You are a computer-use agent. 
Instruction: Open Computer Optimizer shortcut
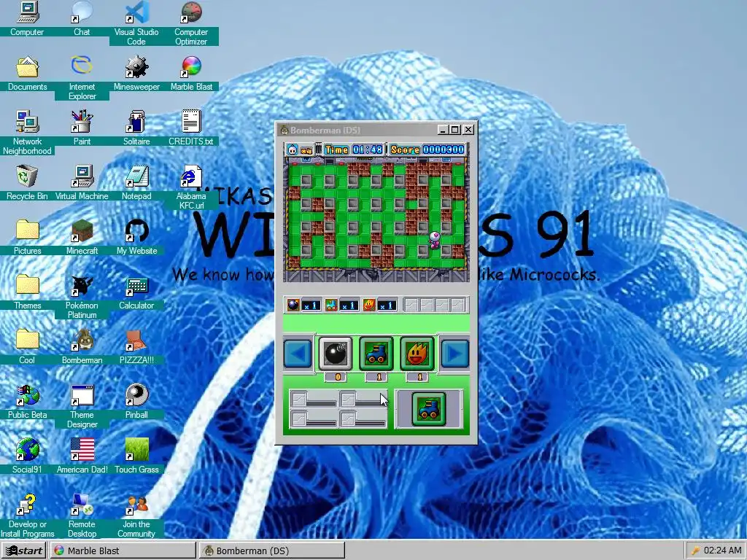coord(191,23)
